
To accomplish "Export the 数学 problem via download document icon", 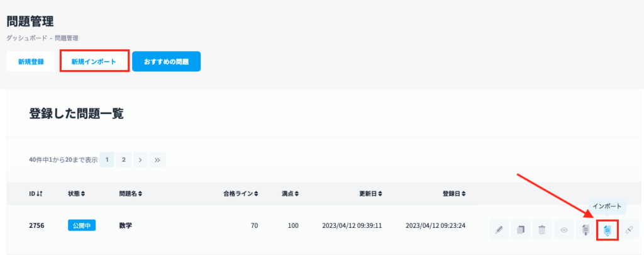I will click(x=586, y=229).
